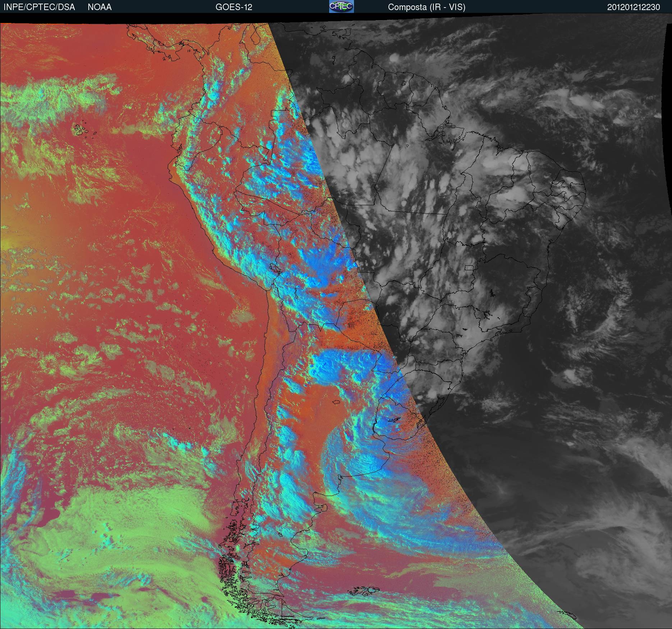This screenshot has width=672, height=629.
Task: Select the GOES-12 satellite label
Action: (x=234, y=7)
